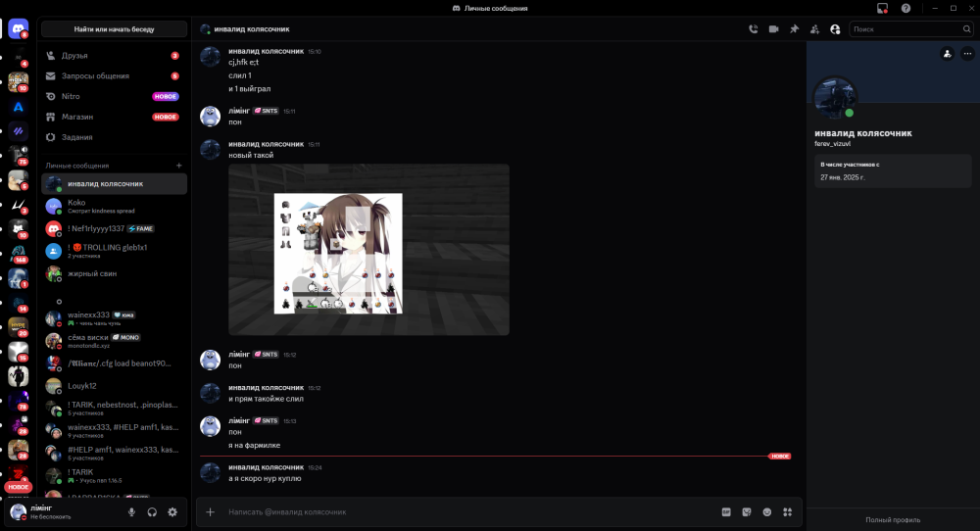Screen dimensions: 980x531
Task: Open the server with badge 75
Action: pos(18,156)
